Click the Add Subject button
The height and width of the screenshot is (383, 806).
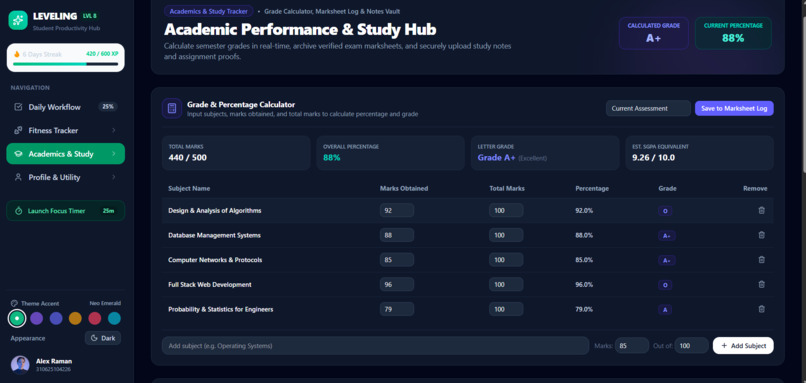coord(743,345)
